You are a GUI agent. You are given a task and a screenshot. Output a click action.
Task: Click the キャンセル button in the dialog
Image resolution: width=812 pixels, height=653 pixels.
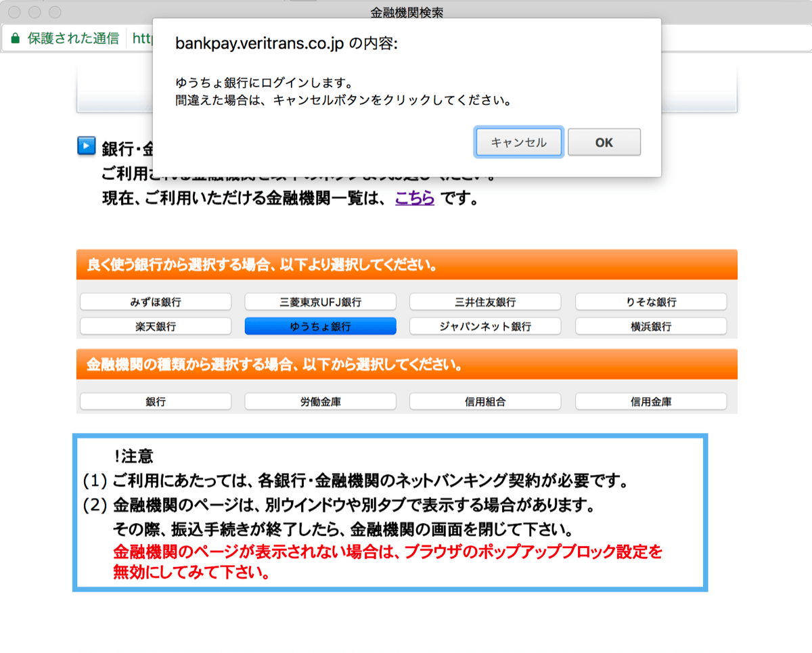click(518, 142)
